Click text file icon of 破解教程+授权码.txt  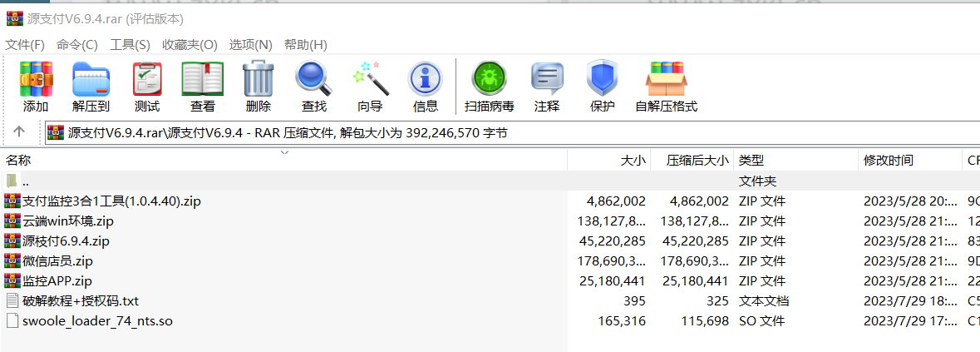pos(12,301)
